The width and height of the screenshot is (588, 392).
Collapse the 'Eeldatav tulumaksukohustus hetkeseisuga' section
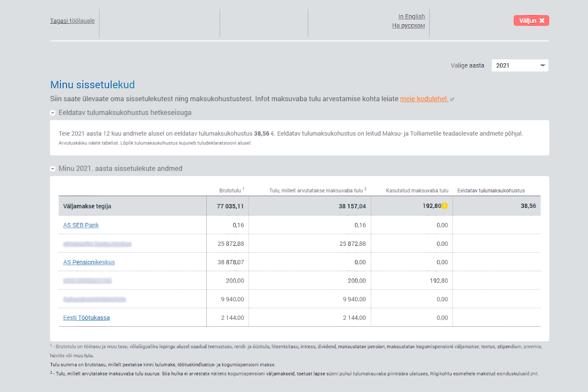tap(53, 113)
